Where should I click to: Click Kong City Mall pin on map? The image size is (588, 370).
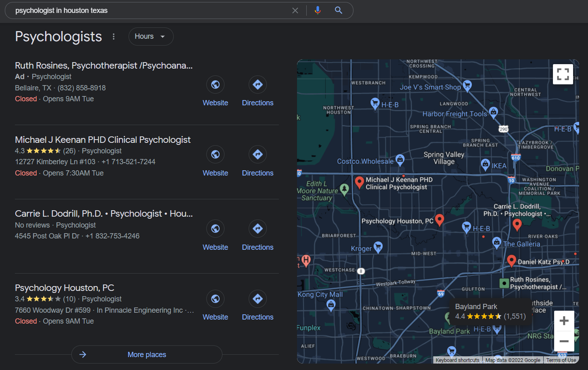331,305
